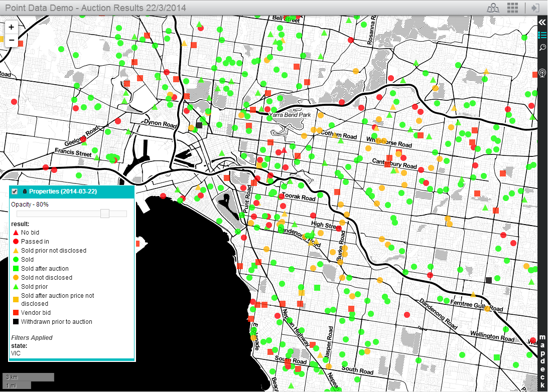The height and width of the screenshot is (392, 548).
Task: Open the layer list icon in right sidebar
Action: pos(541,35)
